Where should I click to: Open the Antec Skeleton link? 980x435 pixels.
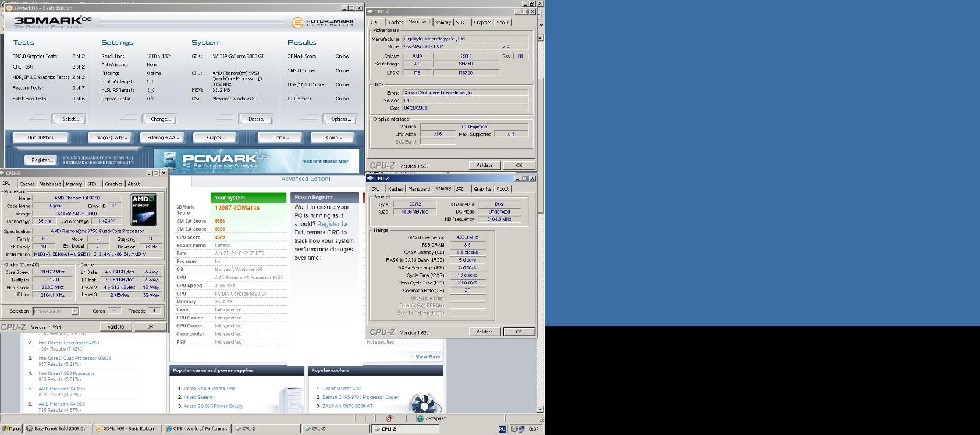tap(199, 397)
